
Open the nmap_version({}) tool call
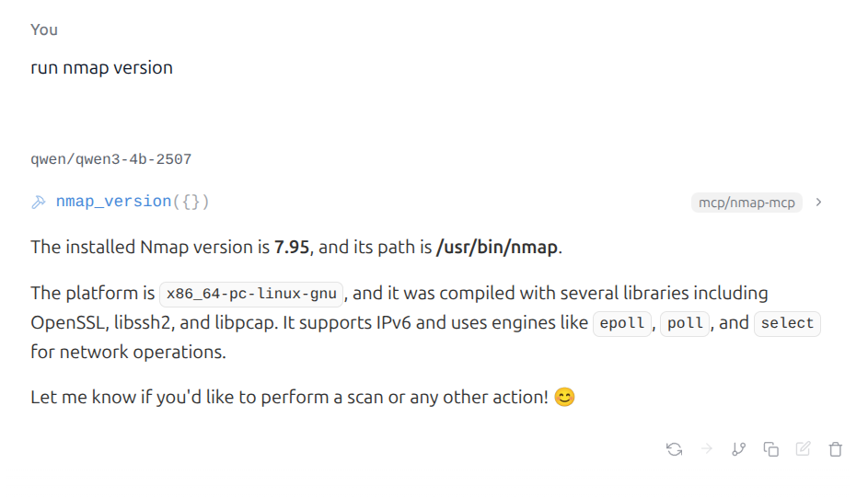point(133,202)
